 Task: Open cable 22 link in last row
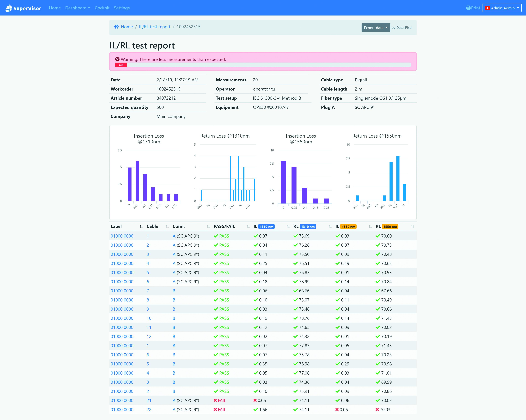[x=149, y=409]
